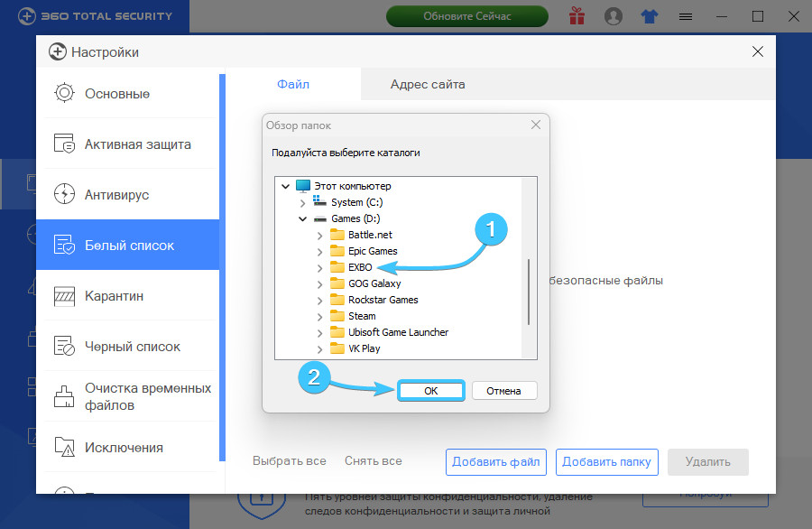Select Активная защита in sidebar
The width and height of the screenshot is (812, 529).
pos(137,144)
